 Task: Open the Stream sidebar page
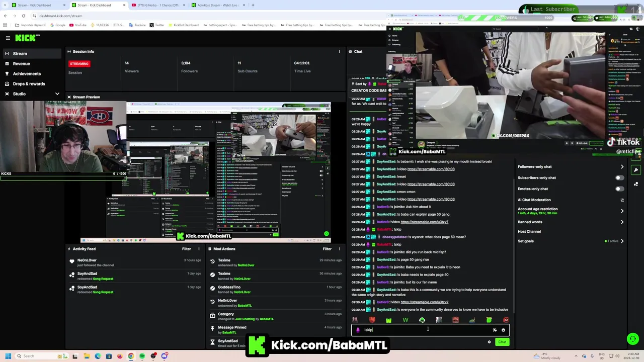point(33,53)
